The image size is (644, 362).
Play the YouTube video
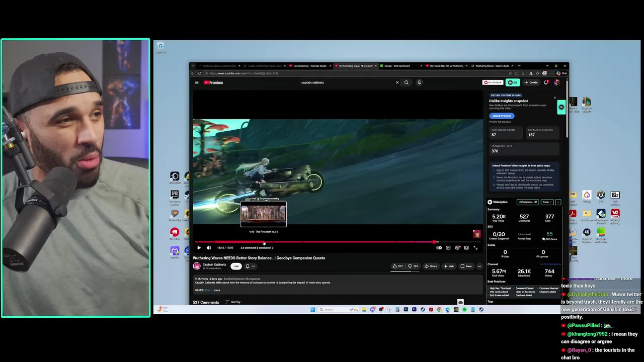[199, 247]
